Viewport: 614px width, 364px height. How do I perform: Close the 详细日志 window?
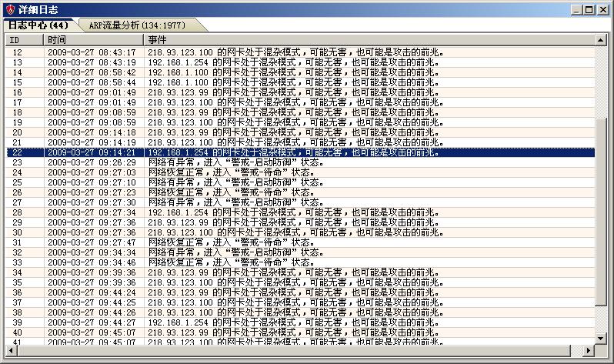pos(603,8)
